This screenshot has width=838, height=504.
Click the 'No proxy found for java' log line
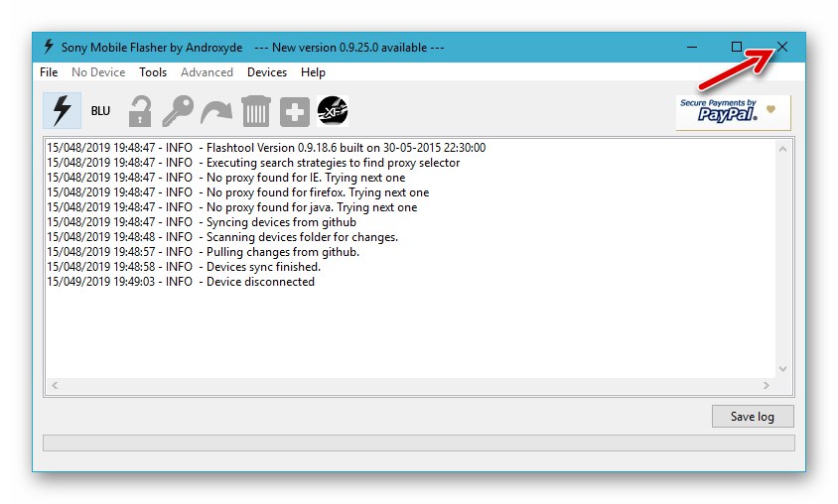coord(232,207)
